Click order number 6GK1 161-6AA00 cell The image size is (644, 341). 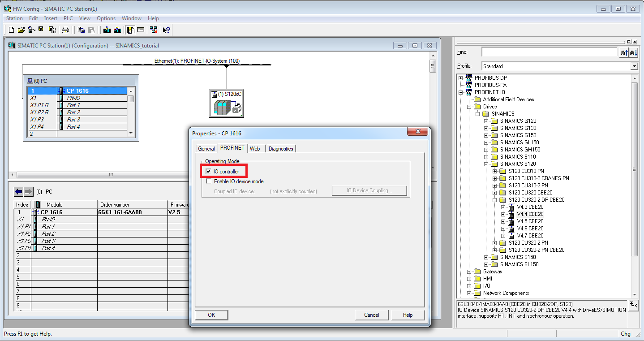tap(133, 212)
